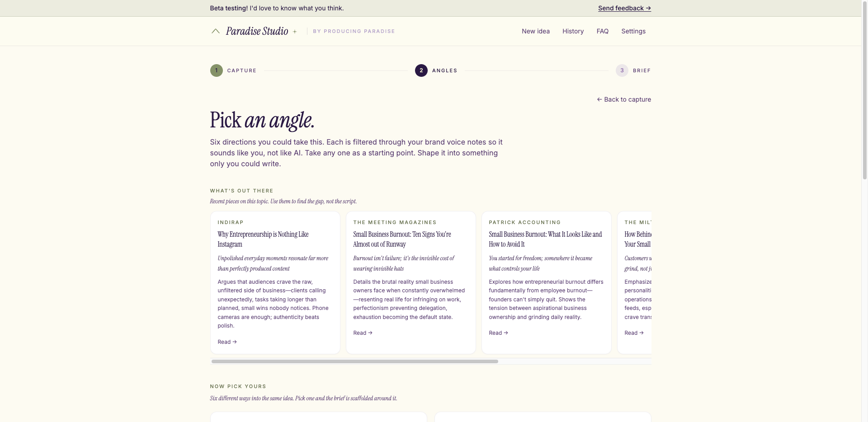Select the step 2 Angles circle

[x=421, y=70]
